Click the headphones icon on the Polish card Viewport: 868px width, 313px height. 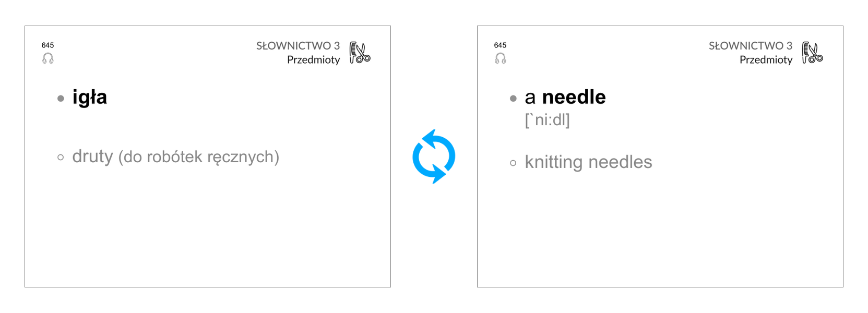(48, 58)
